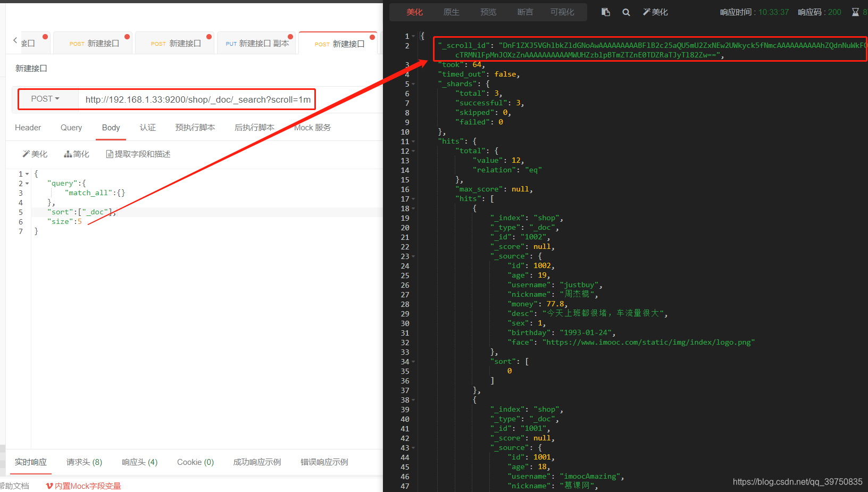Copy the response body using the copy icon
Screen dimensions: 868x492
605,12
